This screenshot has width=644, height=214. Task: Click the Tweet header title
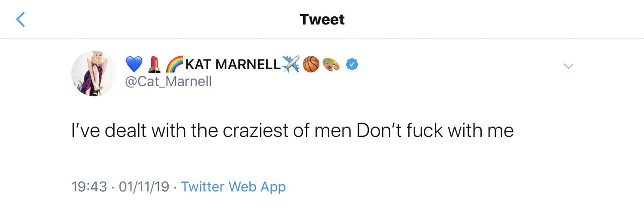[x=322, y=19]
